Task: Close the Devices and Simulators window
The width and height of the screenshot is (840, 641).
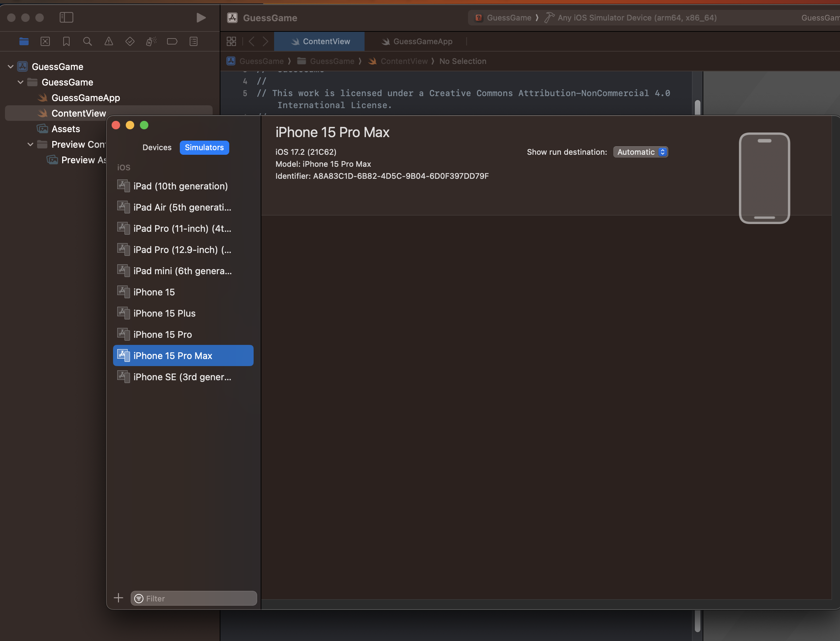Action: (x=116, y=125)
